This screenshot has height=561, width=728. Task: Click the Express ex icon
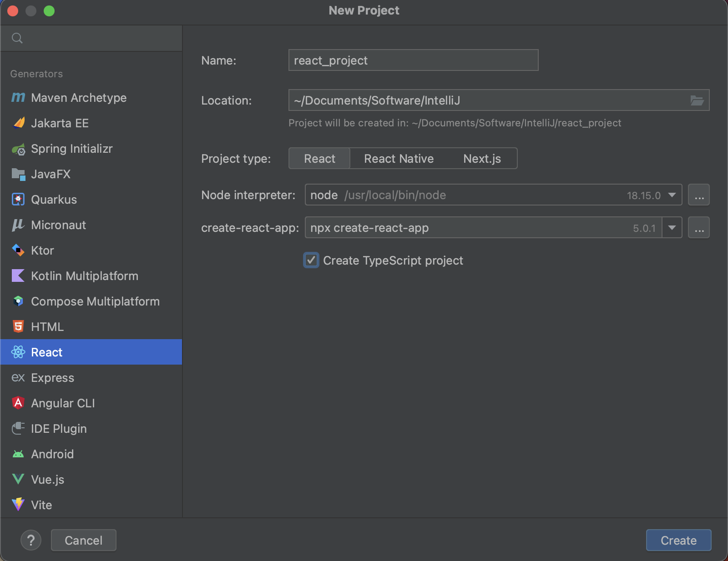(18, 378)
